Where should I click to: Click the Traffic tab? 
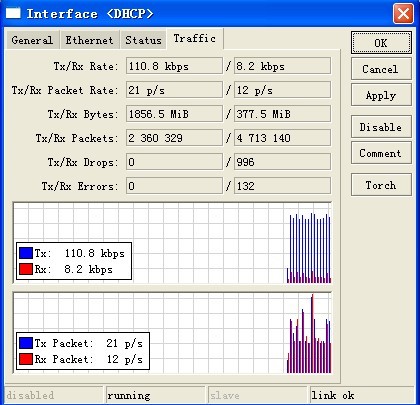pyautogui.click(x=195, y=39)
